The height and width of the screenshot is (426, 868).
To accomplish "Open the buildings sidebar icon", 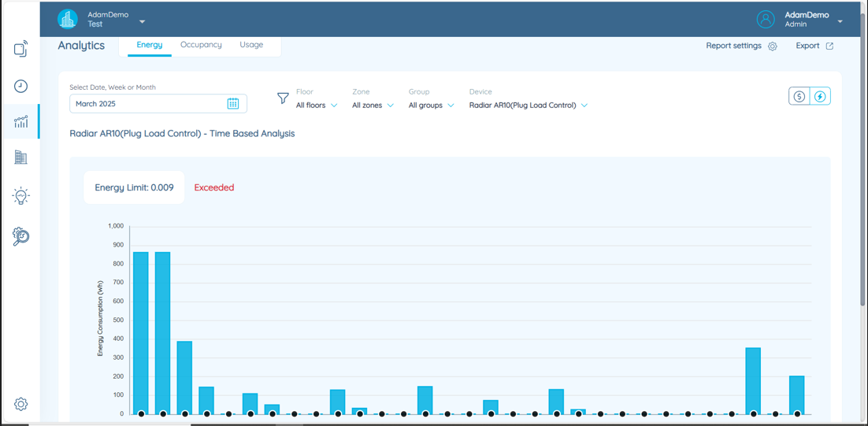I will point(20,157).
